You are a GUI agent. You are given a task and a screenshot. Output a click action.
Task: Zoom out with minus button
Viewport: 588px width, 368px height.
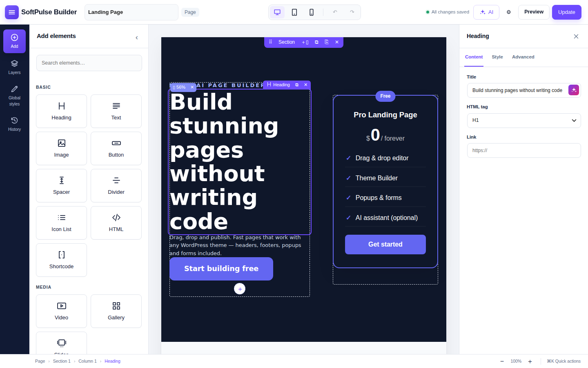point(502,361)
